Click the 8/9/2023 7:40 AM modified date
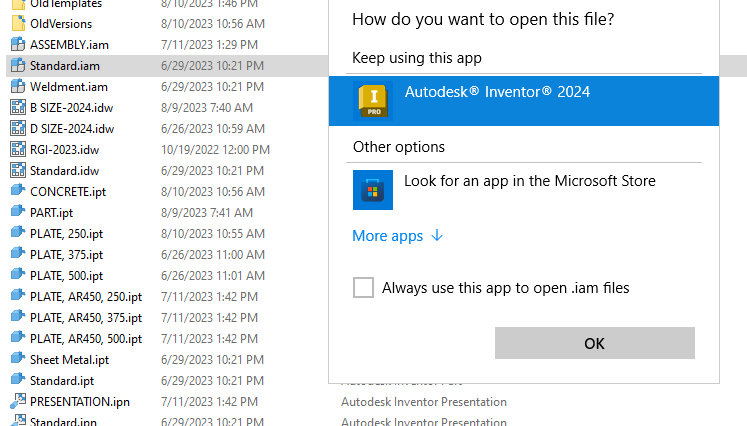This screenshot has height=426, width=747. point(207,108)
